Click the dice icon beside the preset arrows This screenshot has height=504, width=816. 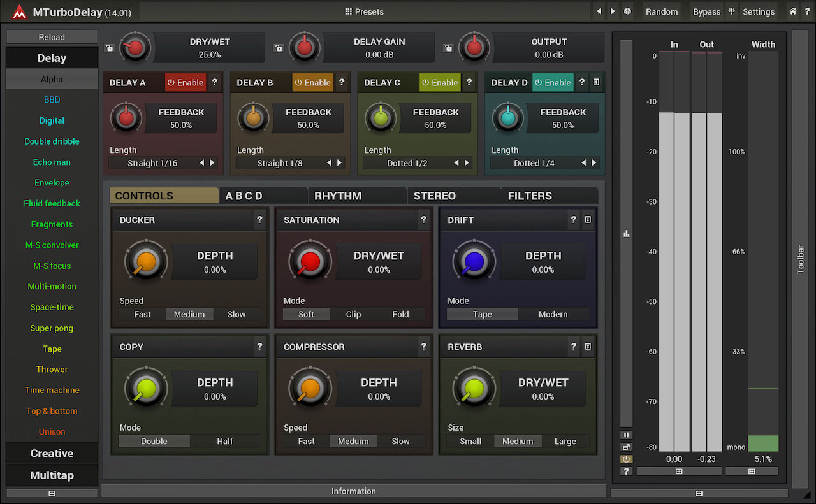pos(627,11)
